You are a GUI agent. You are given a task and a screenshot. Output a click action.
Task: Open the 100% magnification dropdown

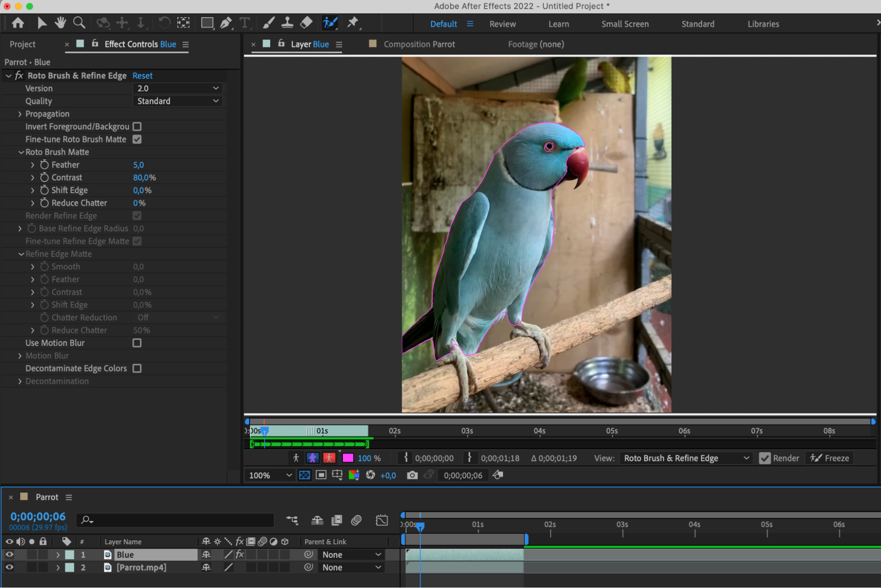click(x=270, y=476)
